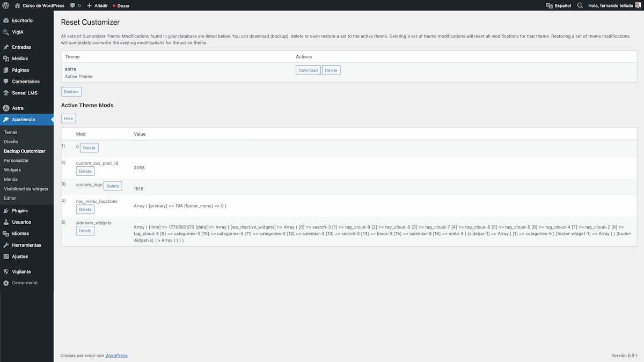This screenshot has height=362, width=644.
Task: Click the language translate icon by Español
Action: pos(549,5)
